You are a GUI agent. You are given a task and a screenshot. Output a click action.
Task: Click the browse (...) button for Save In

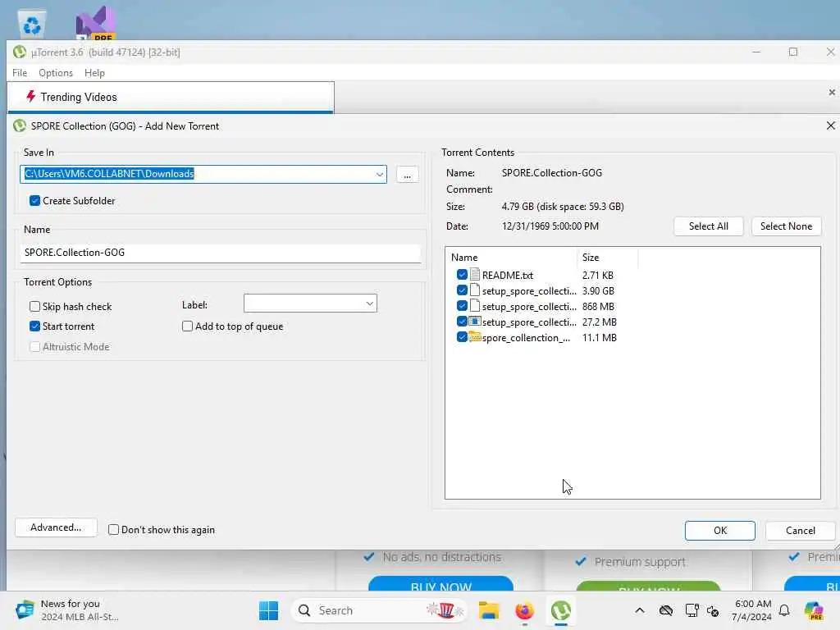pos(407,175)
